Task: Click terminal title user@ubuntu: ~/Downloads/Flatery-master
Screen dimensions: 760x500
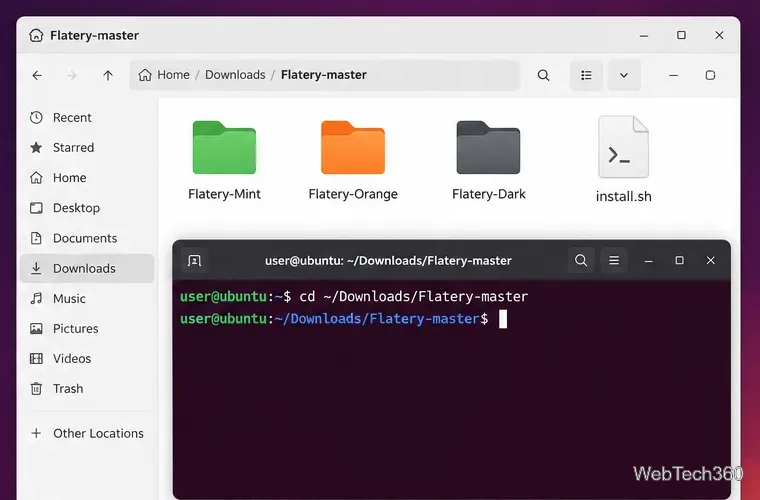Action: 388,261
